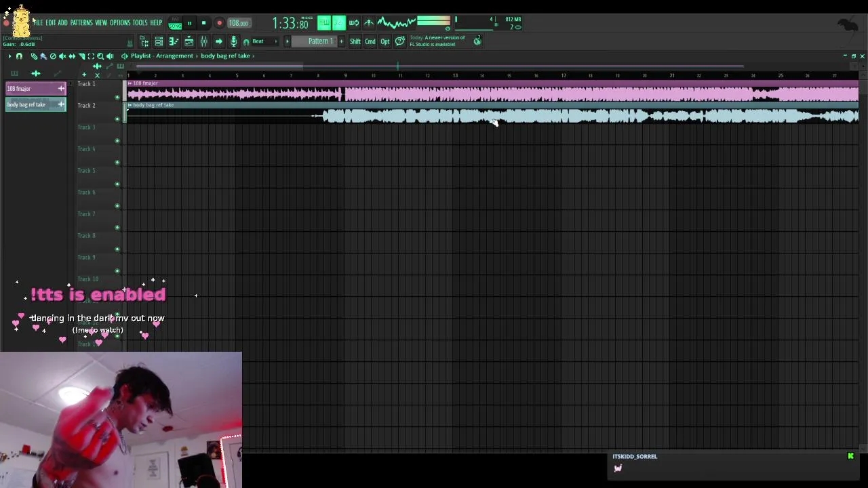Click the green arrow toolbar icon

(218, 41)
